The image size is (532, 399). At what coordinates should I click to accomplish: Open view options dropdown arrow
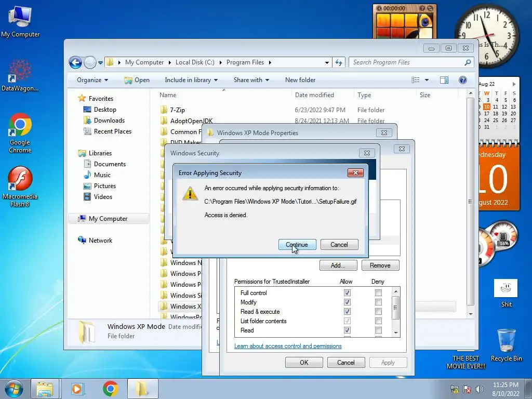click(427, 80)
